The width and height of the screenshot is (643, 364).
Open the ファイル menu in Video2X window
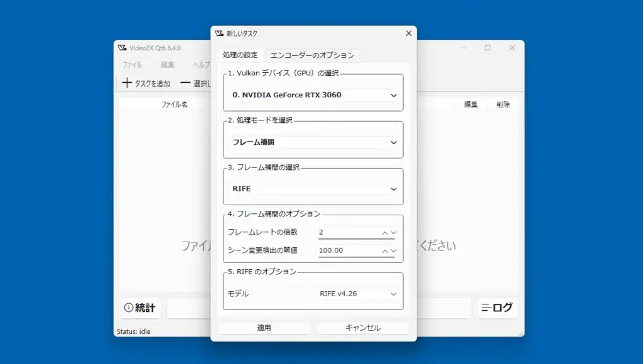(132, 65)
